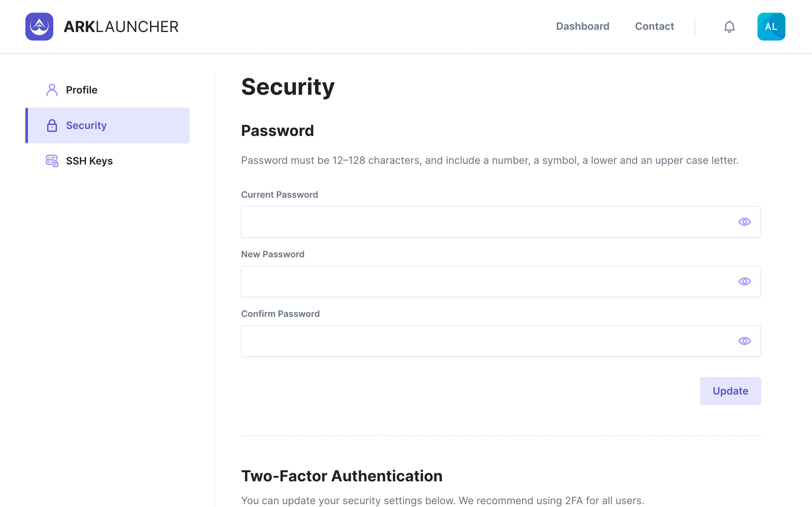The width and height of the screenshot is (812, 507).
Task: Show the Current Password text
Action: [x=744, y=222]
